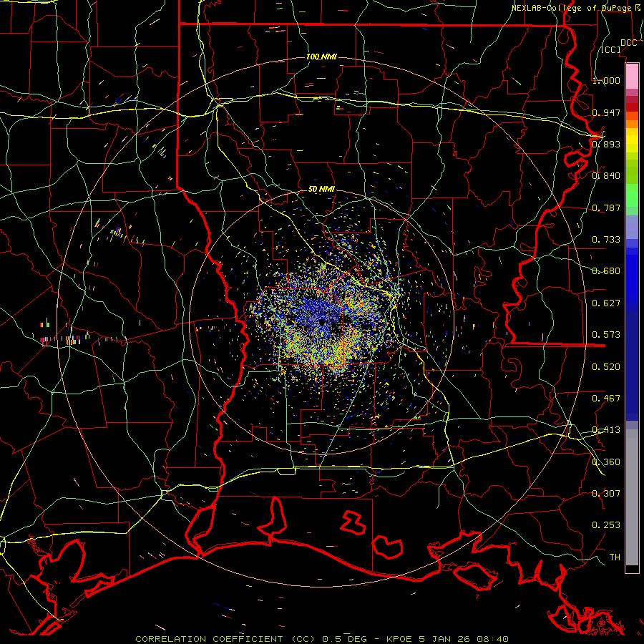Select the 0.520 scale value
The height and width of the screenshot is (644, 644).
(606, 367)
